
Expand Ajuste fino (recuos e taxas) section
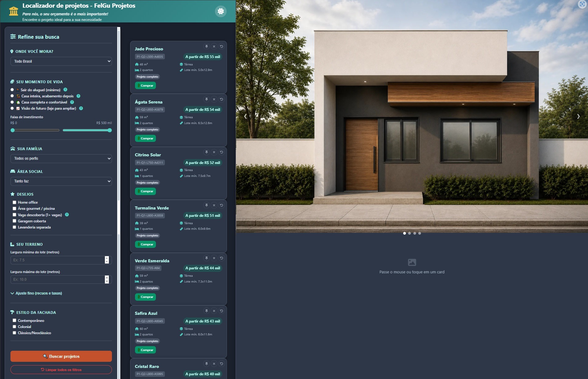[x=36, y=293]
